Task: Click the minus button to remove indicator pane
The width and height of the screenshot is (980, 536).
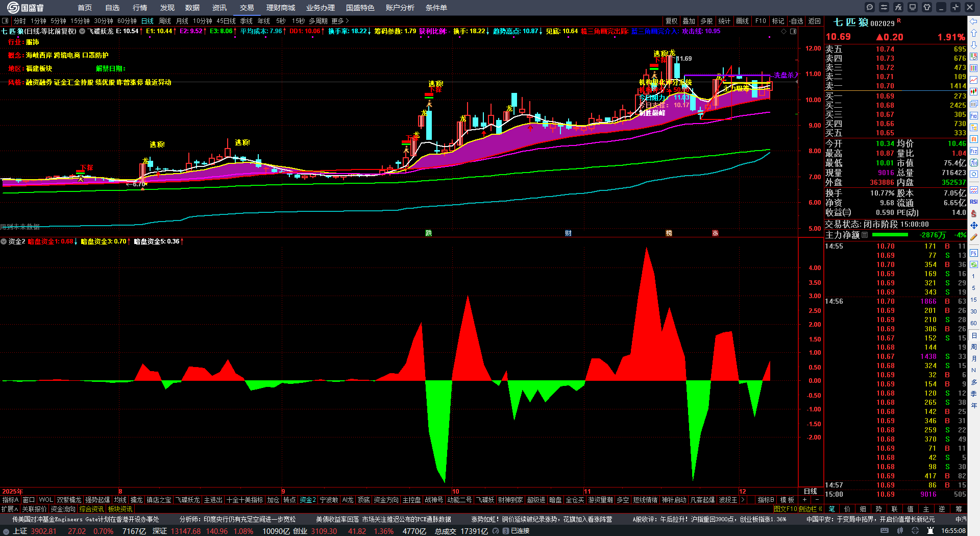Action: (817, 500)
